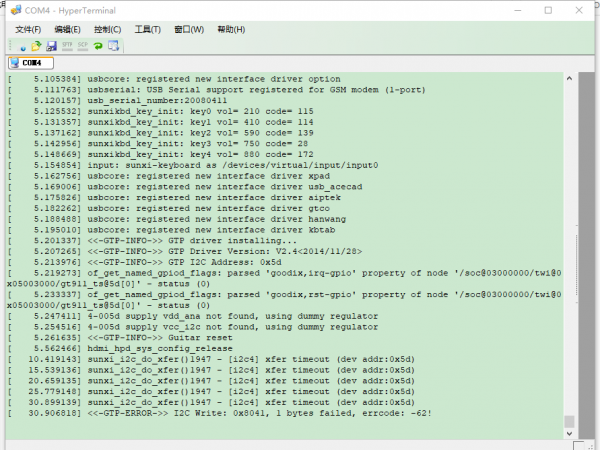Maximize the HyperTerminal window
The image size is (600, 450).
click(x=548, y=10)
